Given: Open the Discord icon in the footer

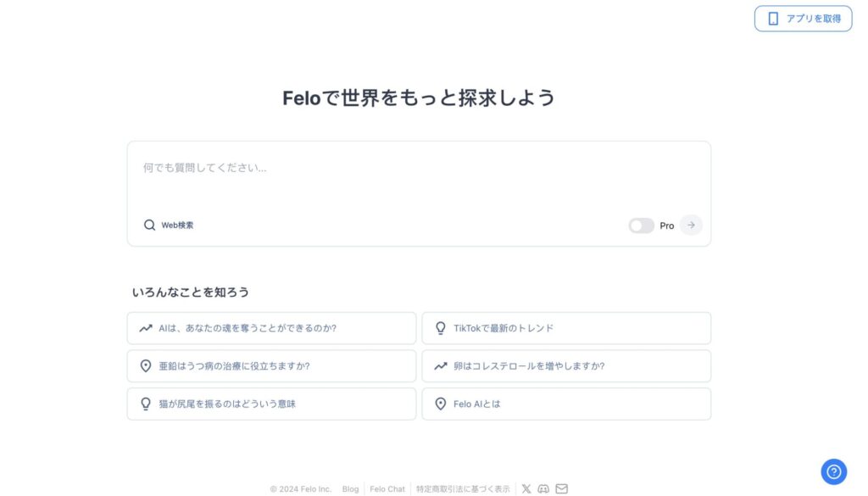Looking at the screenshot, I should click(x=544, y=488).
